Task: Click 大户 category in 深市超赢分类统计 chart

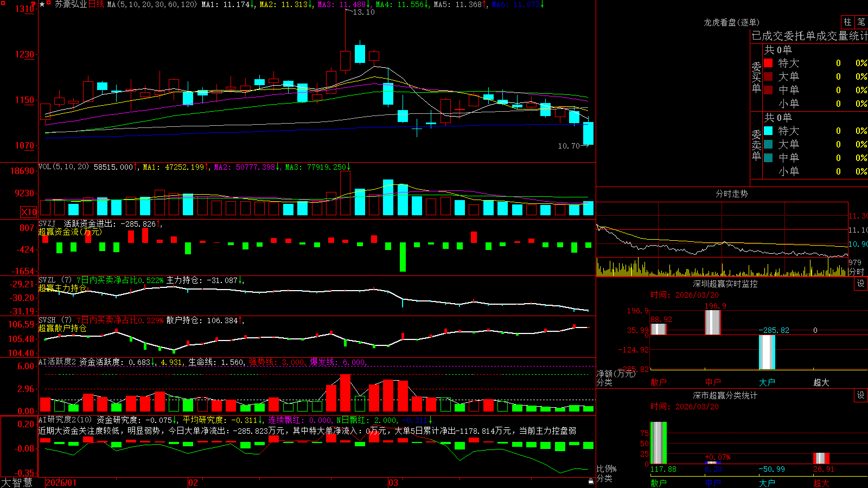Action: pos(767,483)
